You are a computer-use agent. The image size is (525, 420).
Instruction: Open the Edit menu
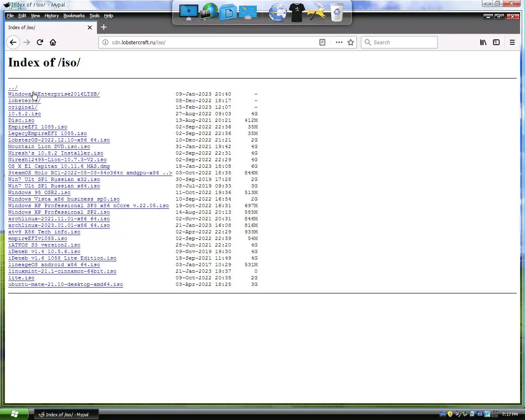(22, 16)
